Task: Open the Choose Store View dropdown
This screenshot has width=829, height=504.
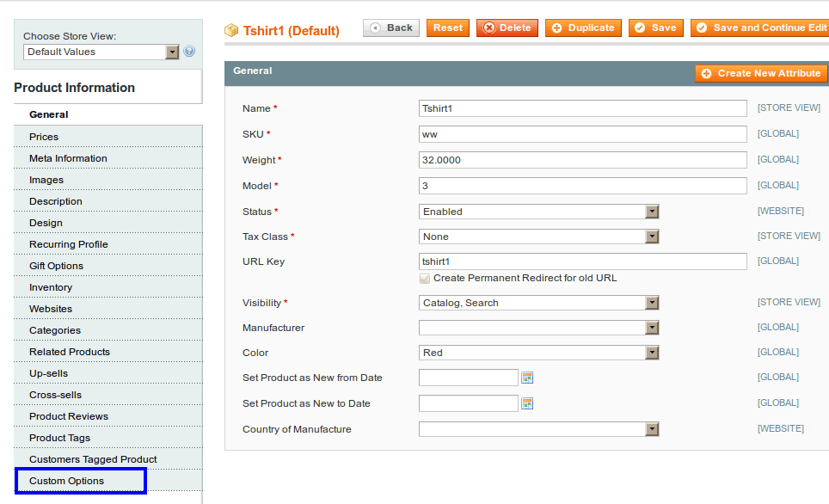Action: click(x=101, y=52)
